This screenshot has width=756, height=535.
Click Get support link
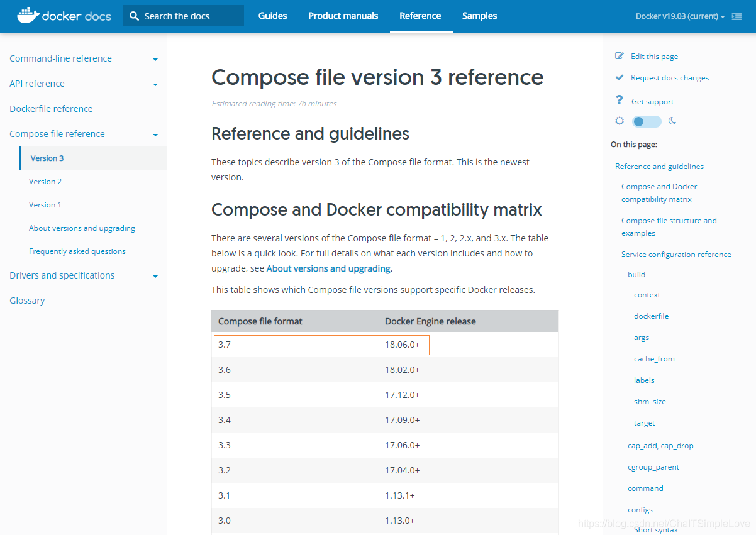coord(652,102)
